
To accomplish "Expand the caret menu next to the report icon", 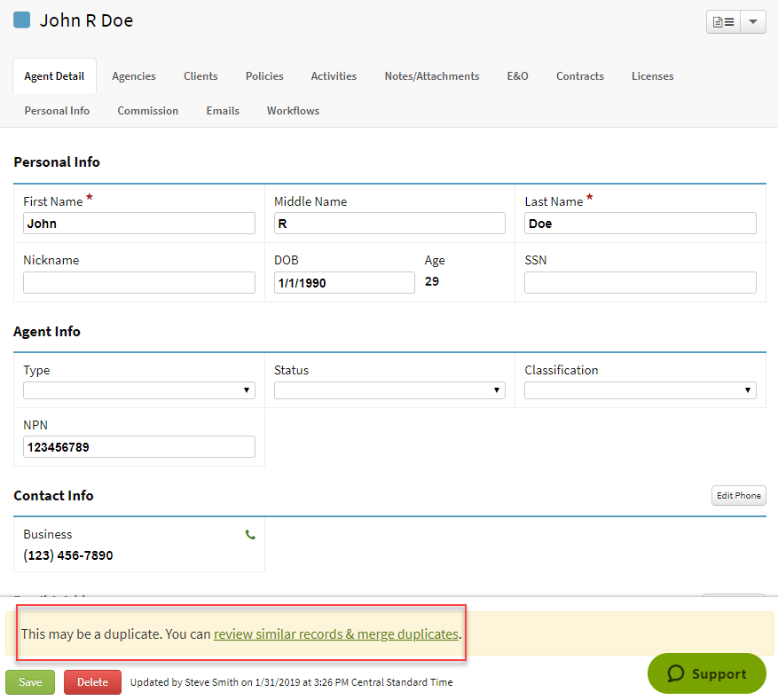I will (x=753, y=21).
